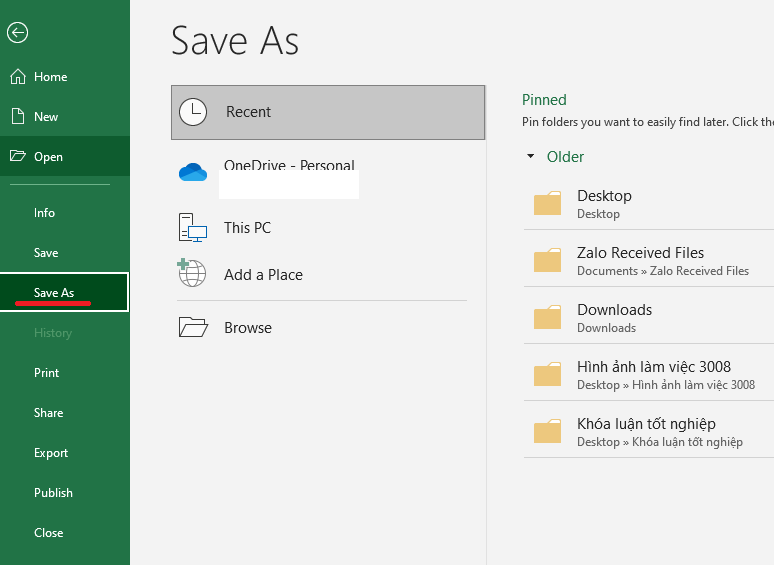Select the Save As menu item

pos(65,292)
